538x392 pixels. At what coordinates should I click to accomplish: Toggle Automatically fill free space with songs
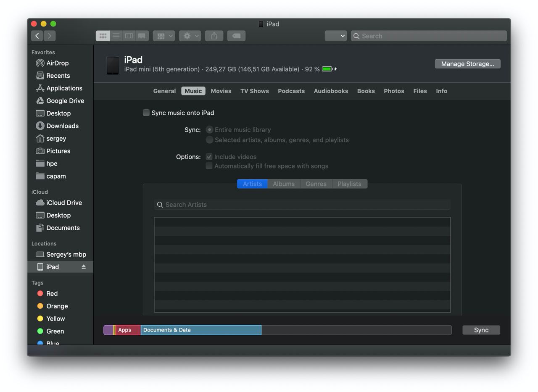click(x=209, y=166)
